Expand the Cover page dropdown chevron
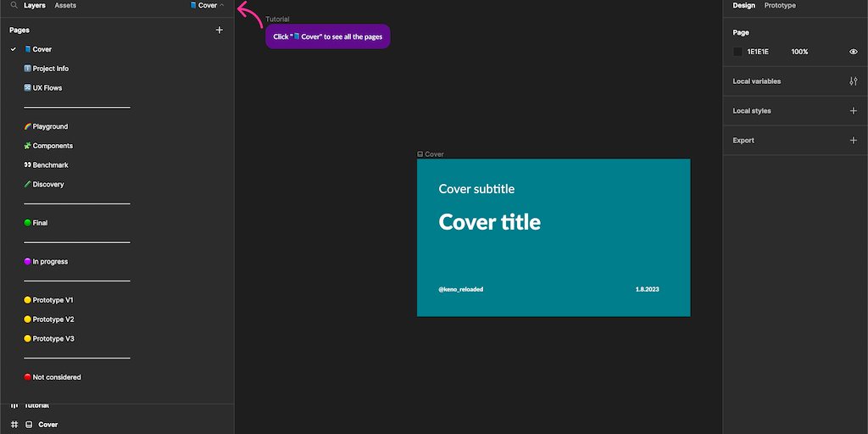The image size is (868, 434). (x=222, y=5)
